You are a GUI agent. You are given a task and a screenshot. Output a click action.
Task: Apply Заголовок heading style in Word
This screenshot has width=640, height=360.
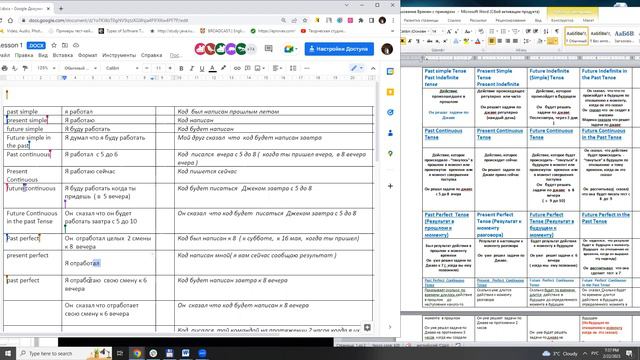[624, 36]
